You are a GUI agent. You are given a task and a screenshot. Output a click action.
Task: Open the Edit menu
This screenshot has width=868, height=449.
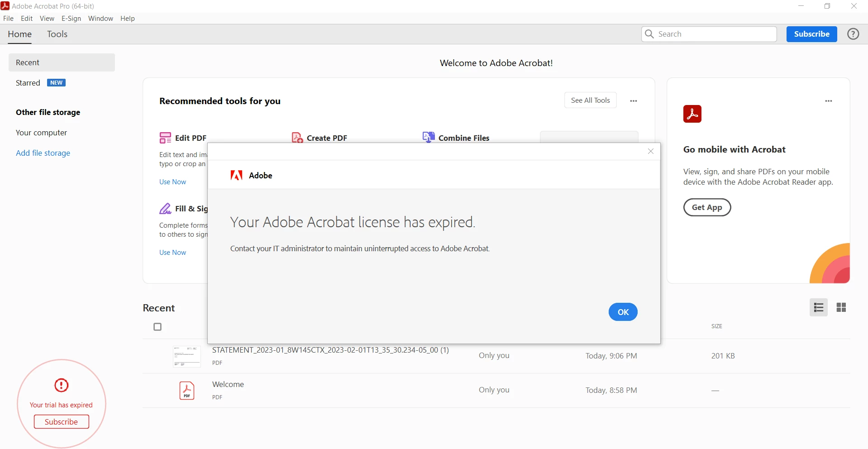click(27, 19)
